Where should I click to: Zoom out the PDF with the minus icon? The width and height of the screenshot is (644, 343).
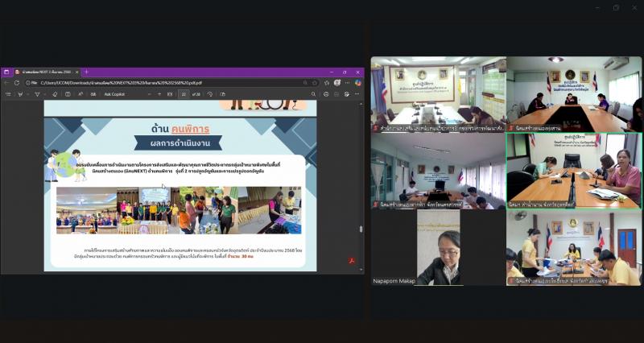149,94
